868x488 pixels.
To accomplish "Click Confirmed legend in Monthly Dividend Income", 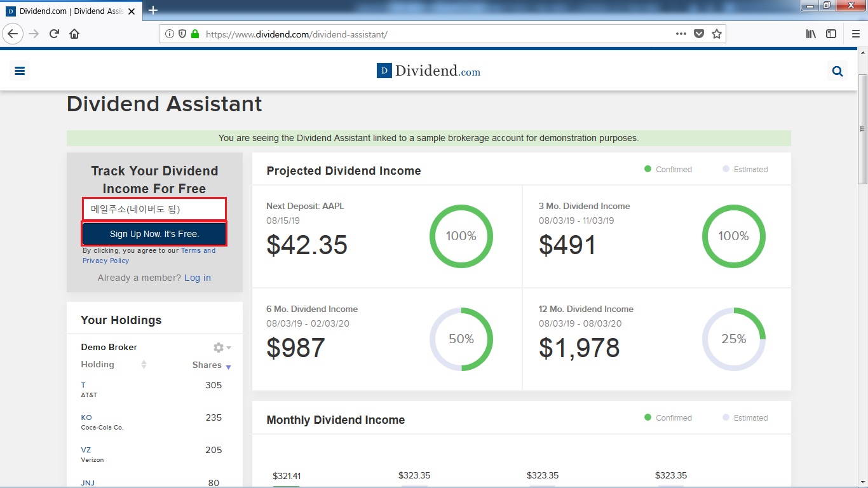I will pos(668,417).
